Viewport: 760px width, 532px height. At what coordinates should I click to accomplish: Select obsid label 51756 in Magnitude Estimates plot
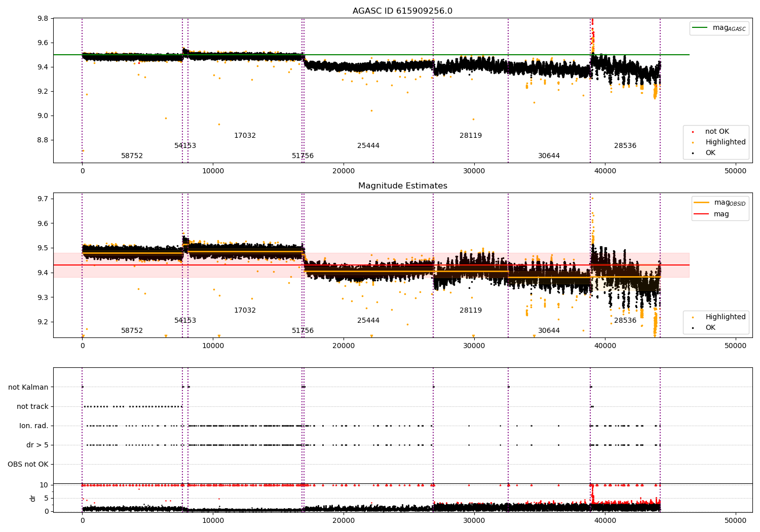point(302,331)
